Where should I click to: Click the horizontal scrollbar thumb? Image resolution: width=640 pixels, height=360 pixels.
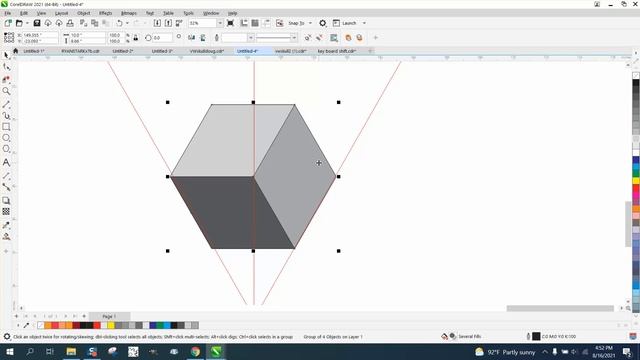(x=560, y=308)
